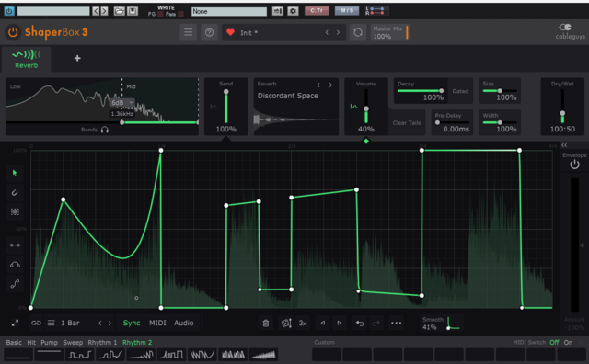Go to next preset next to Init
The image size is (589, 364).
point(338,32)
